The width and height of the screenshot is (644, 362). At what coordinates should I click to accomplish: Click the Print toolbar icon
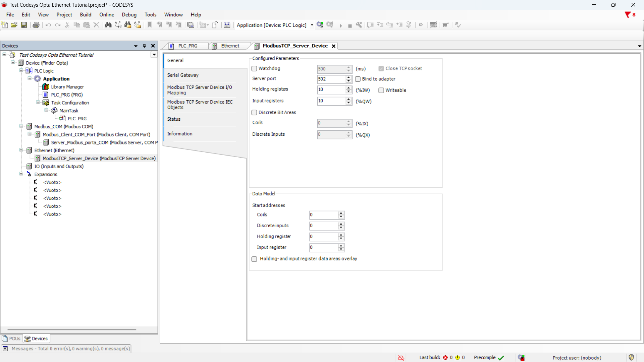point(36,25)
